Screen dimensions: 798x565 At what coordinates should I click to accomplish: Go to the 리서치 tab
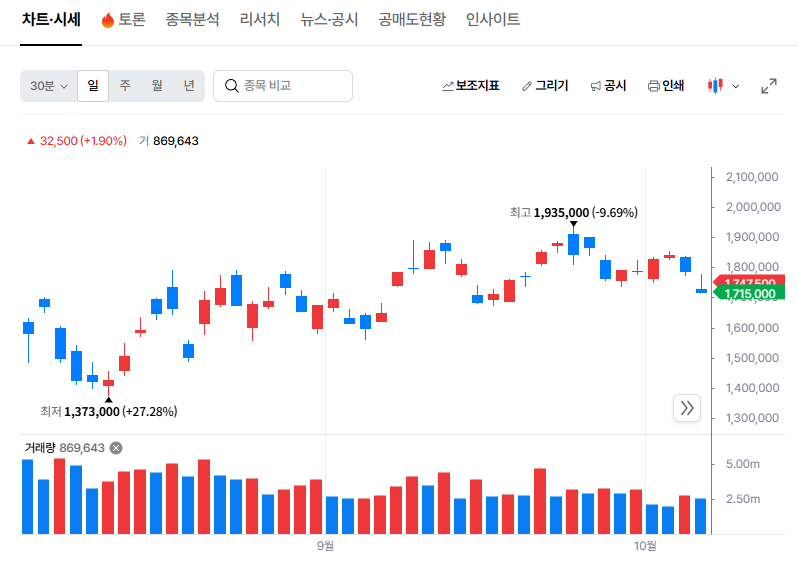click(x=260, y=19)
